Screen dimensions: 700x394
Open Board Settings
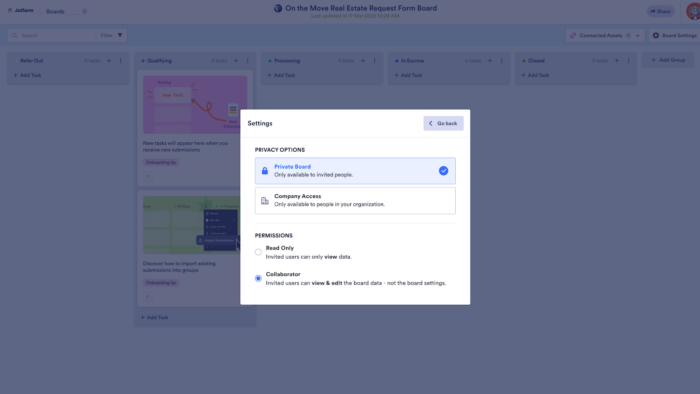[x=675, y=36]
